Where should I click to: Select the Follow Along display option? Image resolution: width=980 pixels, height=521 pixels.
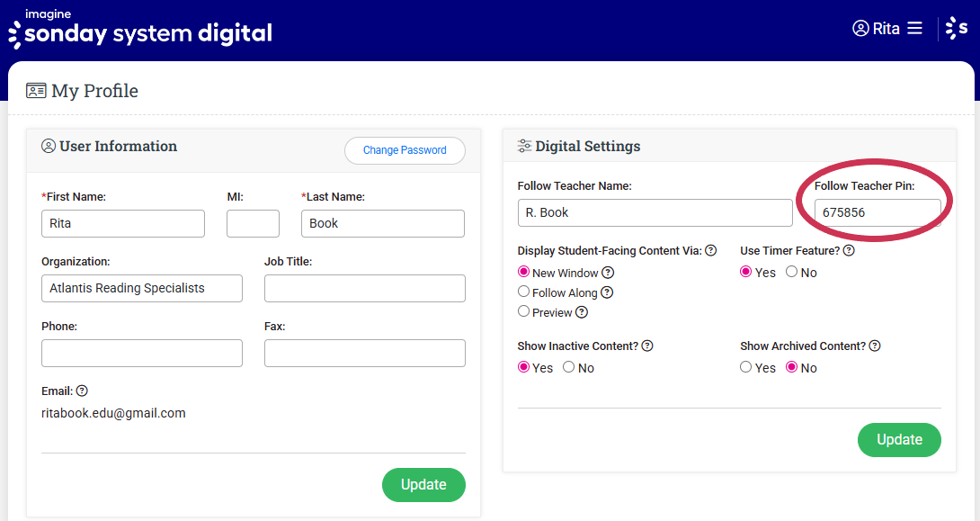(523, 292)
